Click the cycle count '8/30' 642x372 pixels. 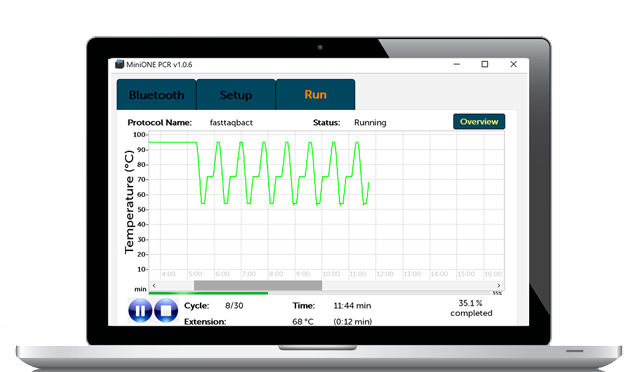coord(234,306)
